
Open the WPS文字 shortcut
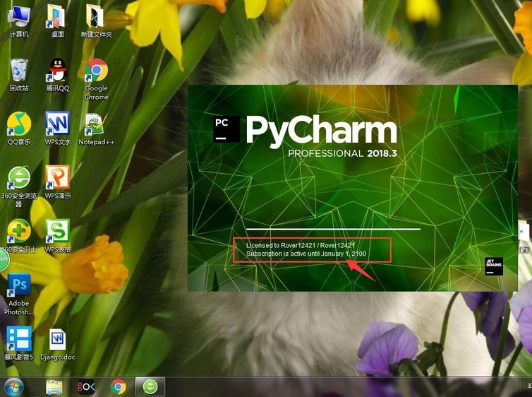tap(58, 129)
